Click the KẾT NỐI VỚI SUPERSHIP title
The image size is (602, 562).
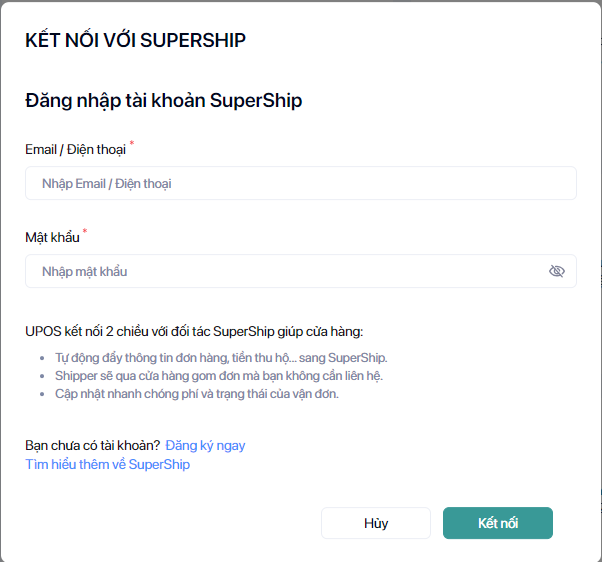tap(135, 41)
